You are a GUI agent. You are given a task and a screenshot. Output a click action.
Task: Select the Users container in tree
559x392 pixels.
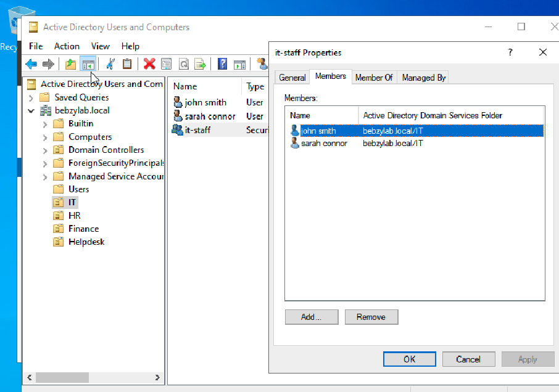[78, 189]
